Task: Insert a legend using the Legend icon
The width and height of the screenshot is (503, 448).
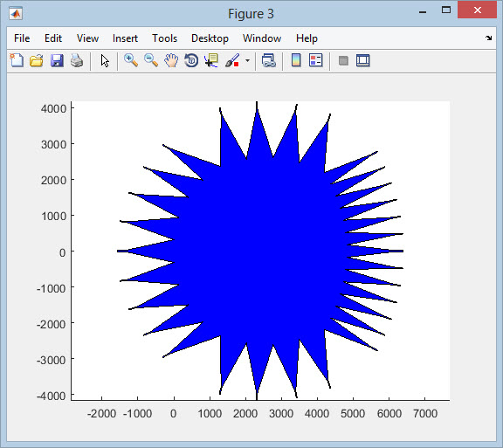Action: (x=315, y=60)
